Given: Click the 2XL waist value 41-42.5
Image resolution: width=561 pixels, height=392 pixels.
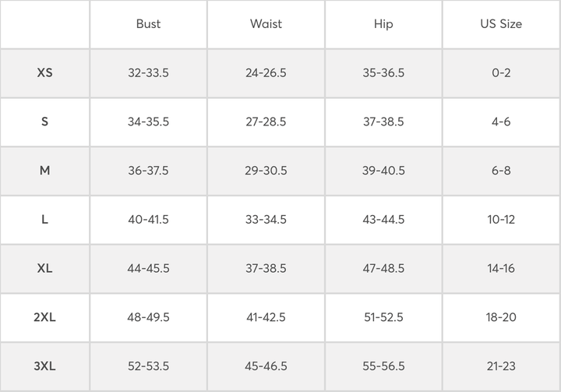Looking at the screenshot, I should tap(266, 317).
